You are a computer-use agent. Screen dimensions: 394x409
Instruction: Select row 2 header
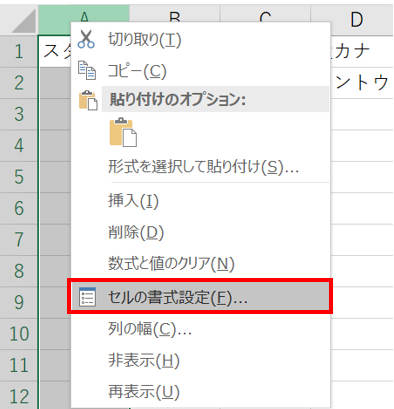pos(19,83)
